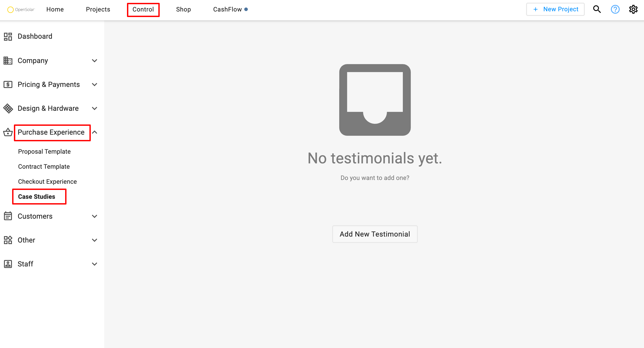Open the search magnifier icon
The image size is (644, 348).
pyautogui.click(x=597, y=9)
